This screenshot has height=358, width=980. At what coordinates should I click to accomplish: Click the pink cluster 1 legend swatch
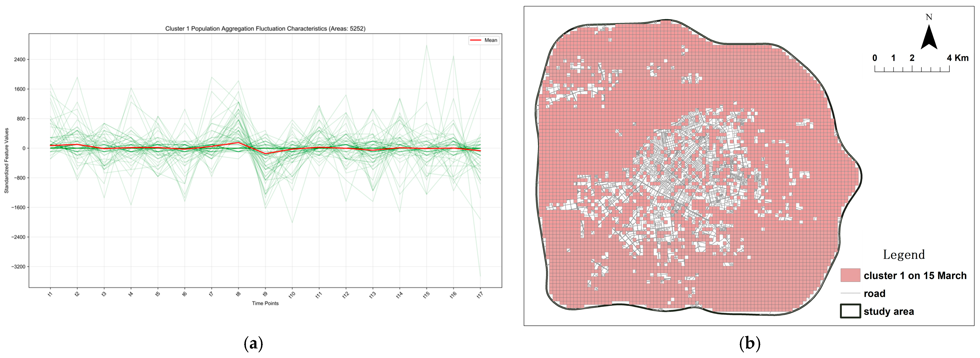(850, 275)
